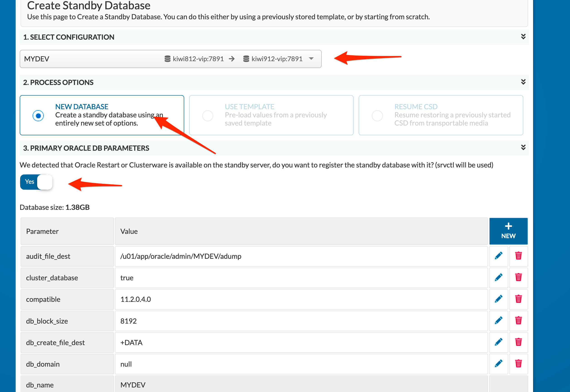Click the +DATA value cell
This screenshot has height=392, width=570.
(301, 342)
